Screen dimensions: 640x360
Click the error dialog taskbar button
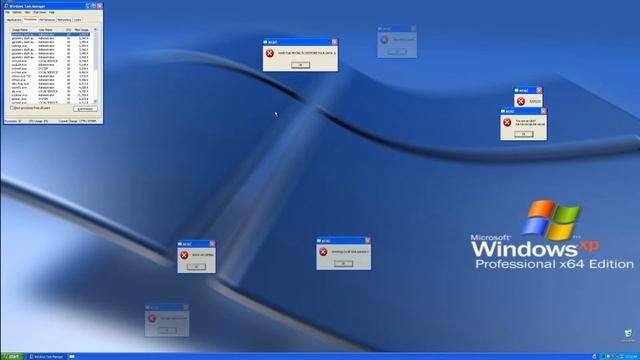[x=72, y=356]
